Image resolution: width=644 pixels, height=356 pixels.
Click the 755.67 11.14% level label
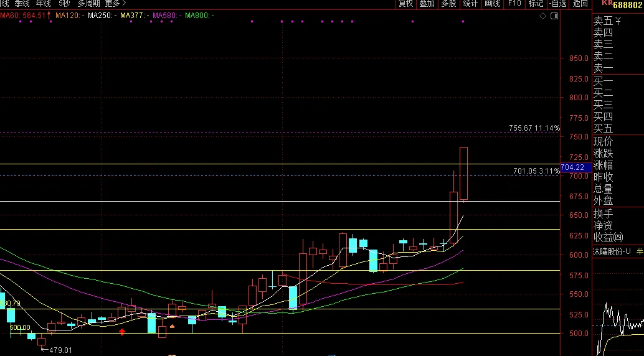(534, 128)
